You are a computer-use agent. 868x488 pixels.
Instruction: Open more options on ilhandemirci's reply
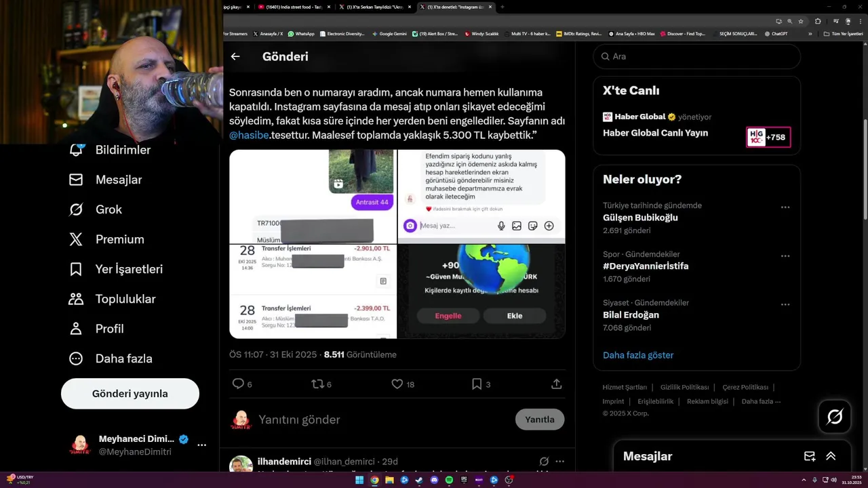(x=558, y=462)
